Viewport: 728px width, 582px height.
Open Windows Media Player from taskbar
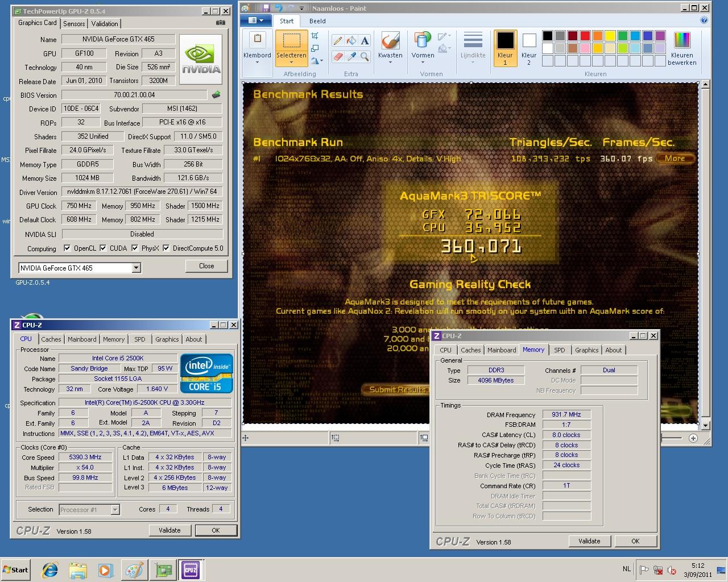[x=106, y=570]
